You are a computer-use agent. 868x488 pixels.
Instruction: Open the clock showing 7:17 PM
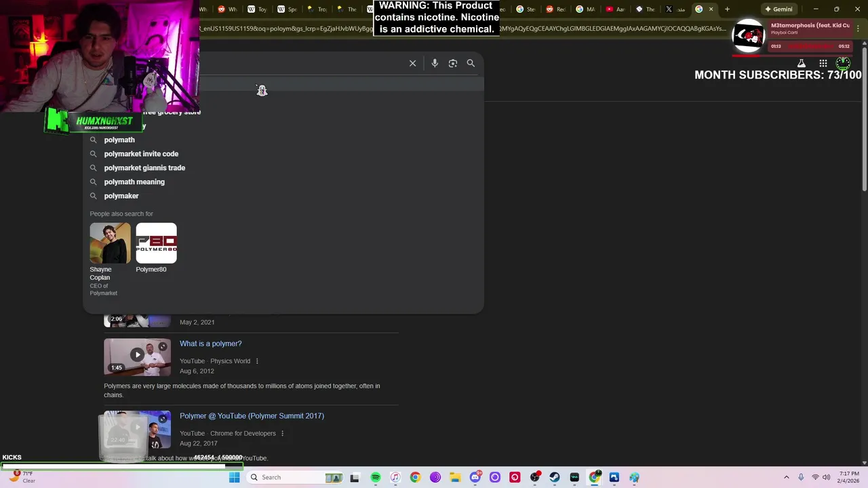(849, 477)
